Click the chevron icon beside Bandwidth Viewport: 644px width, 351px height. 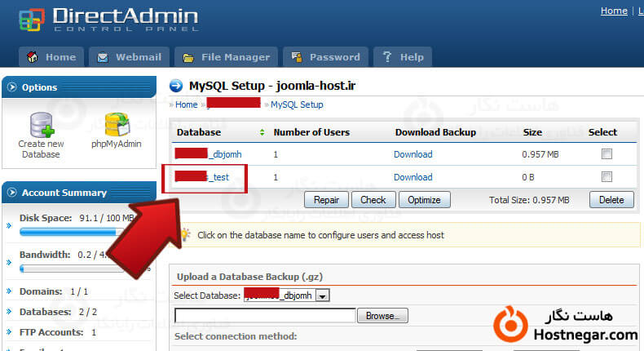click(9, 262)
